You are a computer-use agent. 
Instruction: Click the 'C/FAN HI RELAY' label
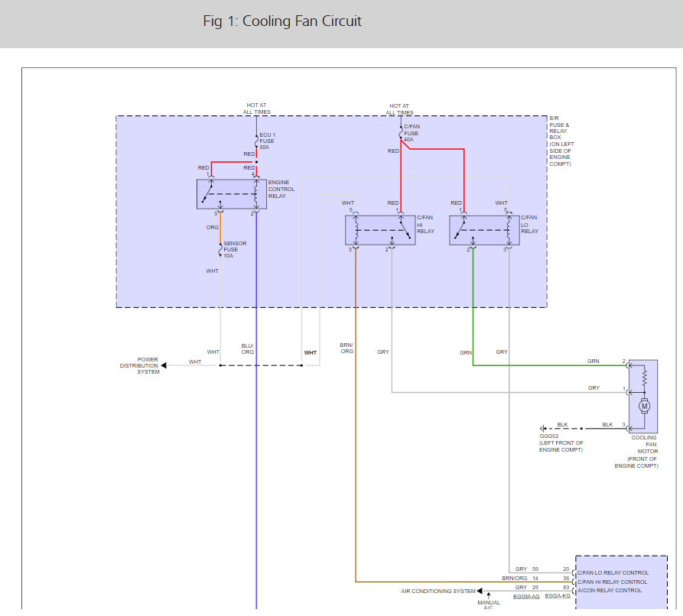[425, 224]
